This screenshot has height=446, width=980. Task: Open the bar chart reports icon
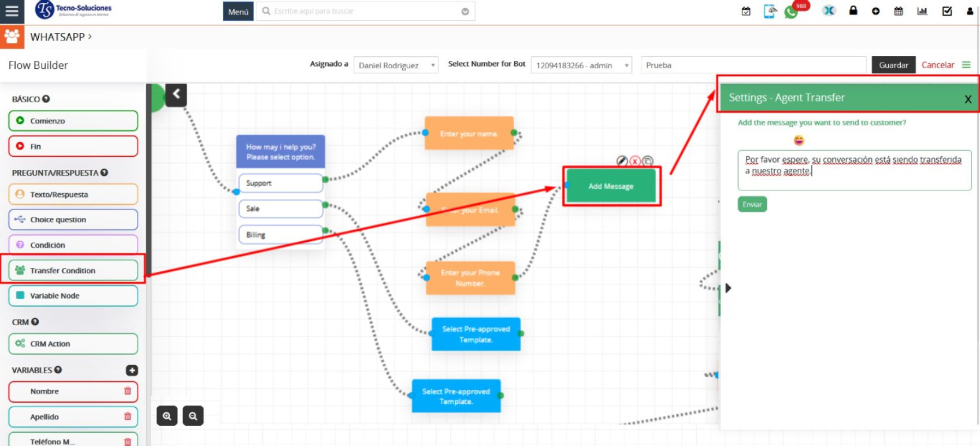click(922, 11)
